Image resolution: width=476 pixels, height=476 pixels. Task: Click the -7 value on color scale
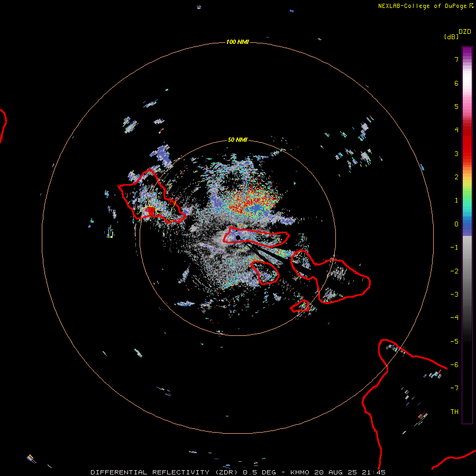click(x=454, y=388)
